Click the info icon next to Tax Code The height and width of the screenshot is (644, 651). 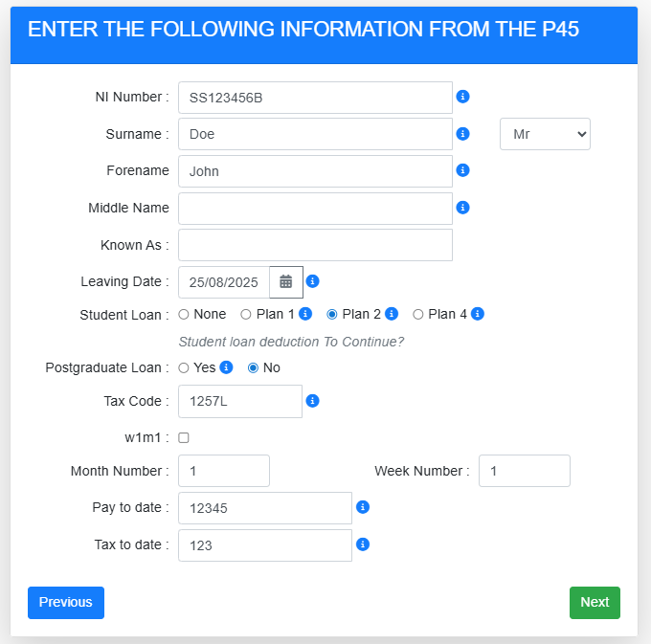[312, 401]
